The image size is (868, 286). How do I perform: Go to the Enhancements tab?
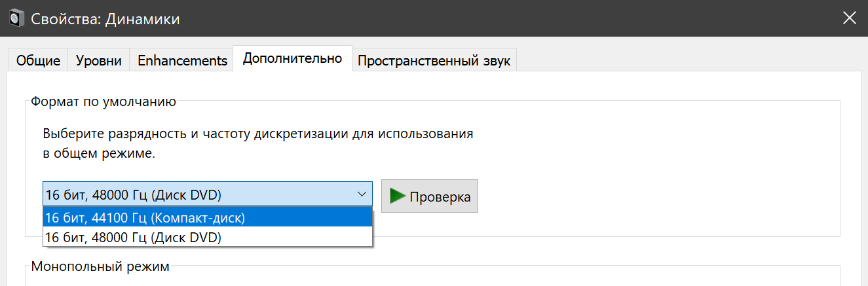pos(181,61)
